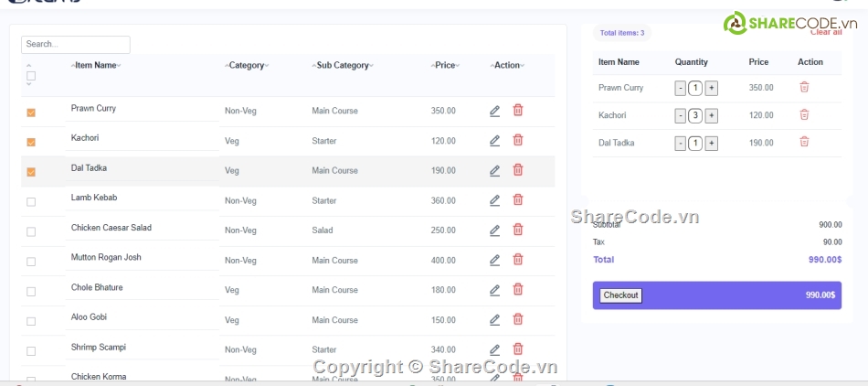Remove Dal Tadka from the cart
The width and height of the screenshot is (868, 386).
pos(804,143)
